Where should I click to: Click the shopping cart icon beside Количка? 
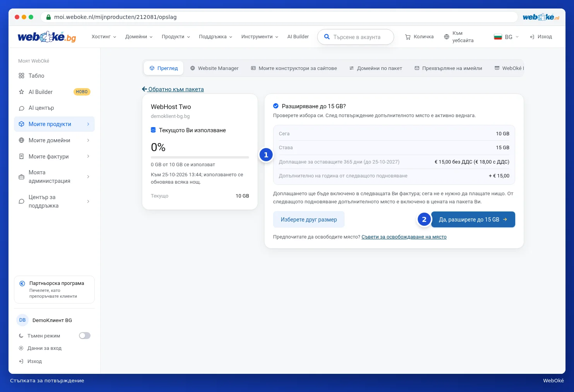pyautogui.click(x=408, y=37)
